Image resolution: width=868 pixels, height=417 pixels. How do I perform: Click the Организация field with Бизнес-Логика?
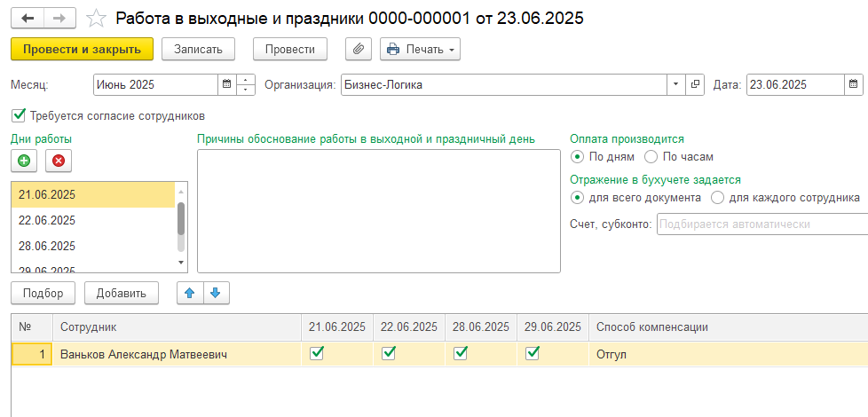pyautogui.click(x=504, y=84)
